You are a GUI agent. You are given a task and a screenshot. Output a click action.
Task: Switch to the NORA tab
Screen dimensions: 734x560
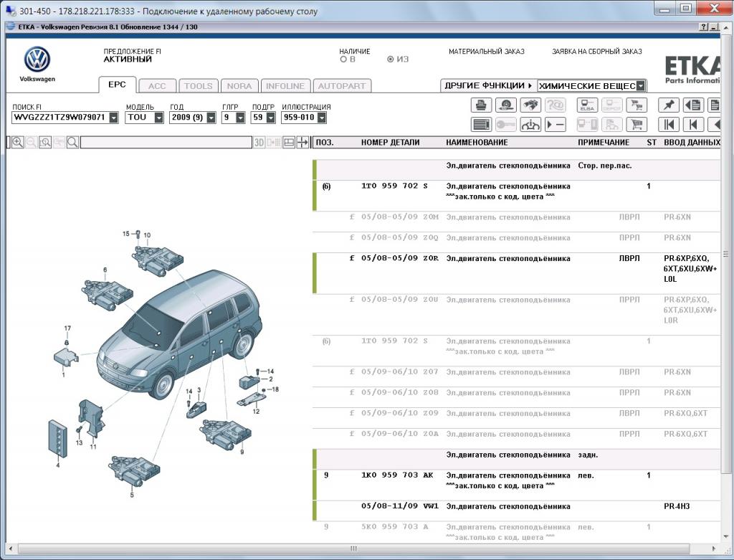[x=239, y=86]
